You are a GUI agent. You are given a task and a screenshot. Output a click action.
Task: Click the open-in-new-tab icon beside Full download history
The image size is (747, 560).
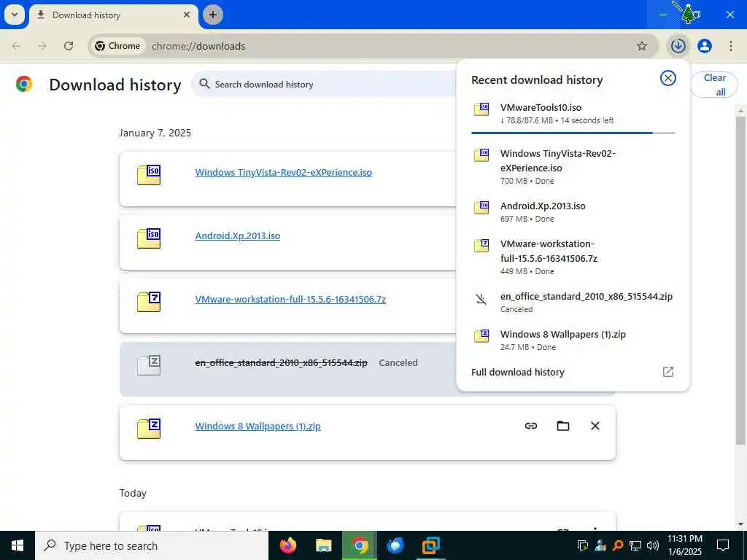(668, 372)
